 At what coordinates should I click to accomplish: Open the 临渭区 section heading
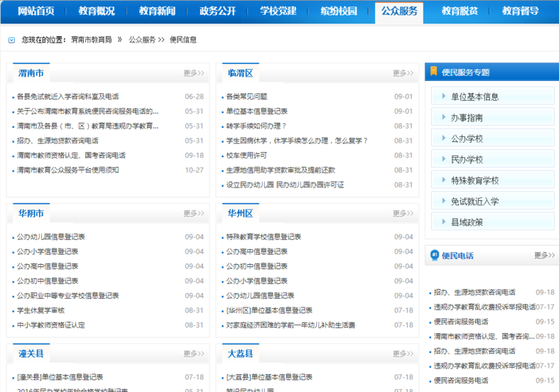point(241,73)
